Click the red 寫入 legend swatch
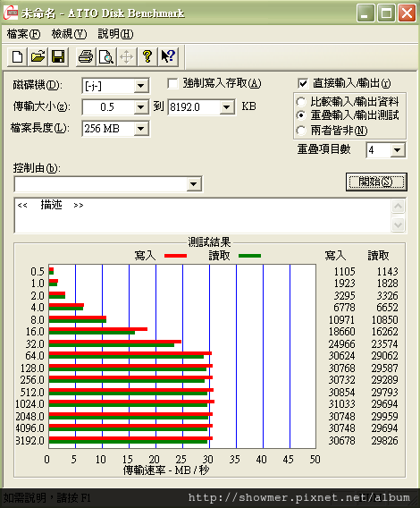Viewport: 420px width, 508px height. [x=175, y=256]
